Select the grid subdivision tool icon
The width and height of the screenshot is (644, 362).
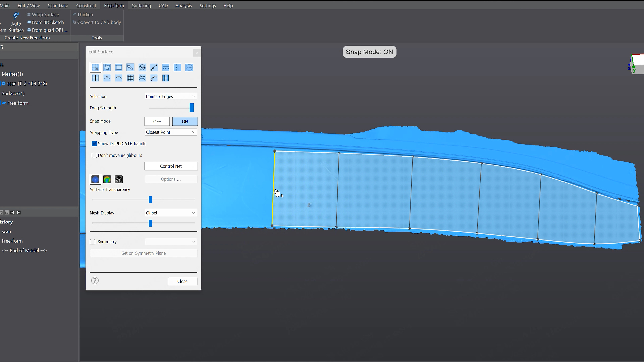(x=130, y=78)
